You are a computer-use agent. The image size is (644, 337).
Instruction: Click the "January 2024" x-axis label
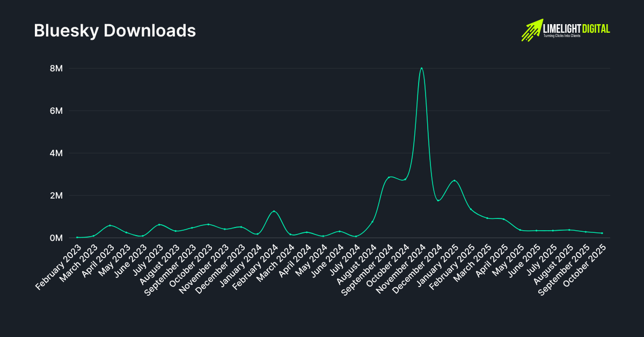pos(241,264)
